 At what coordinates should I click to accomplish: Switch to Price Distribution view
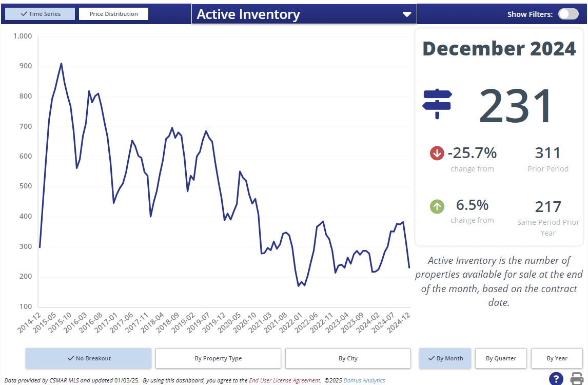click(113, 14)
